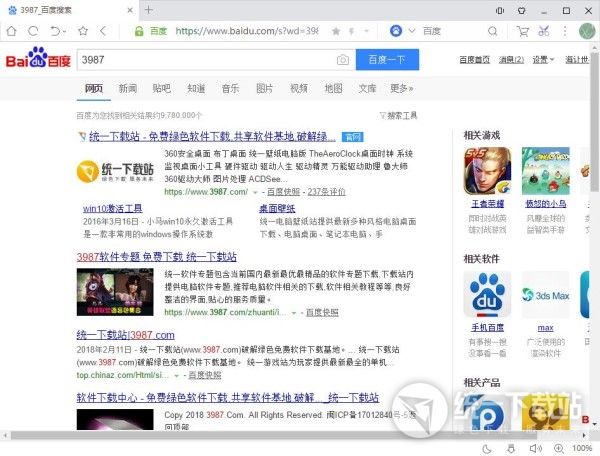
Task: Open 百度快照 for www.3987.com/ result
Action: pos(283,192)
